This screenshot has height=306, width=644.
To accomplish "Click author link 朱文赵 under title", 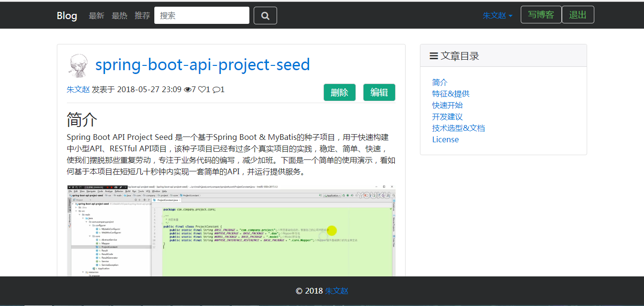I will pyautogui.click(x=78, y=89).
